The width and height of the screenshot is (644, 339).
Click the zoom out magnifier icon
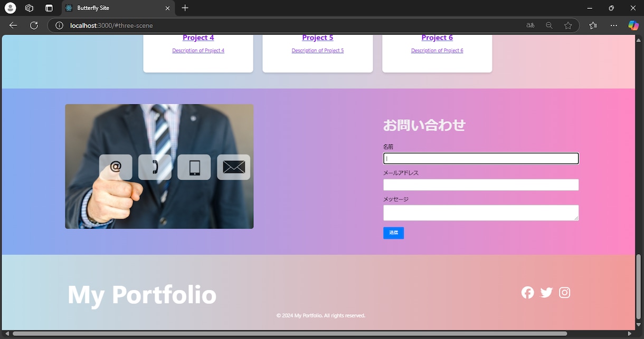[549, 25]
